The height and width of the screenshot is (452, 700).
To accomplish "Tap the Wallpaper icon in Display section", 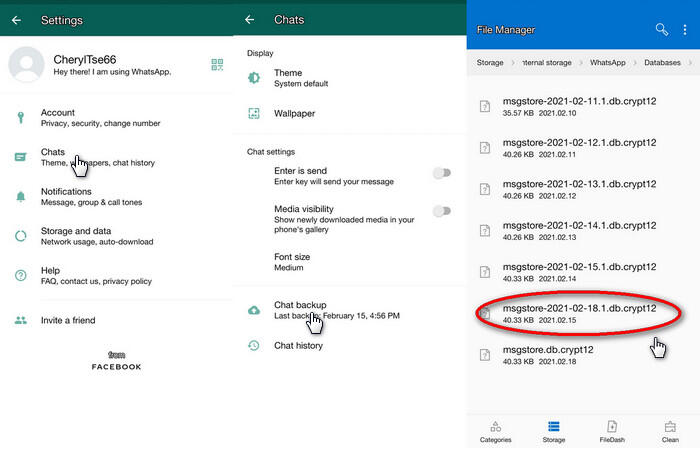I will point(254,113).
